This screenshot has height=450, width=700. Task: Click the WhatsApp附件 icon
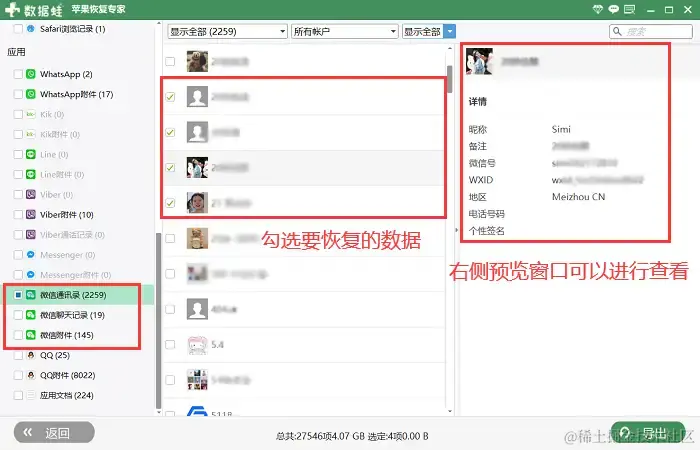tap(30, 94)
